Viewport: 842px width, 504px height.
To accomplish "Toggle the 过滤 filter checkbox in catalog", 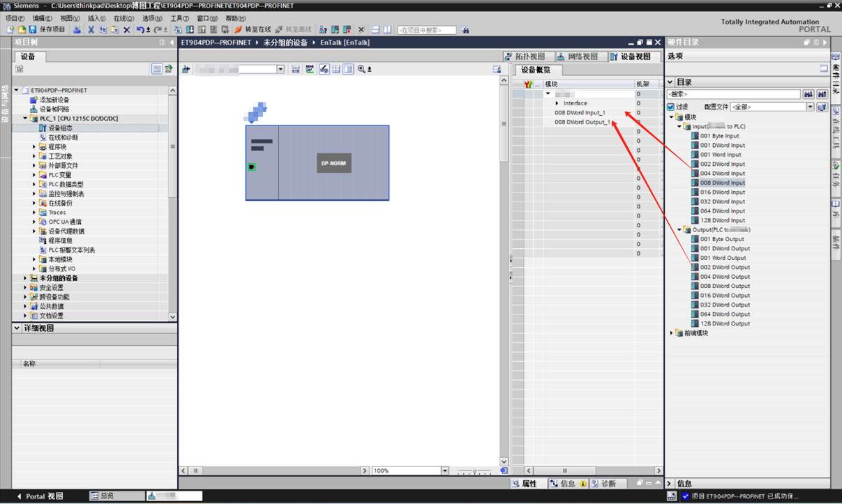I will (x=672, y=107).
